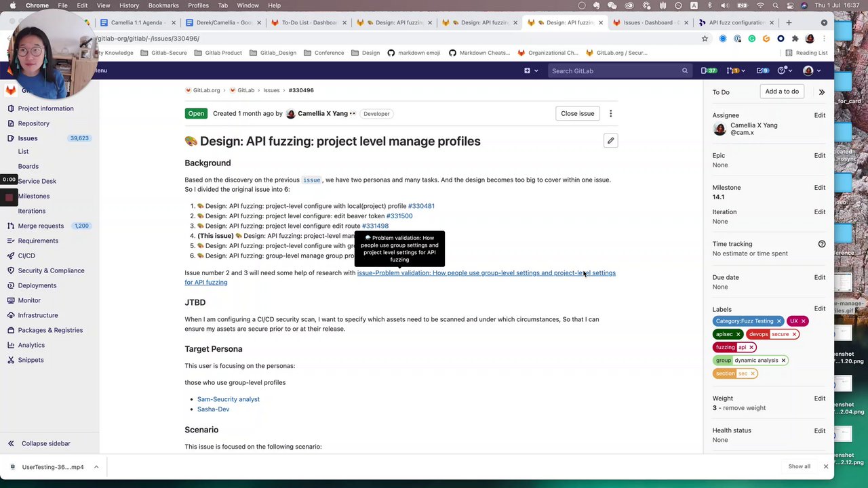Expand downloaded file options chevron
The width and height of the screenshot is (868, 488).
click(x=96, y=467)
